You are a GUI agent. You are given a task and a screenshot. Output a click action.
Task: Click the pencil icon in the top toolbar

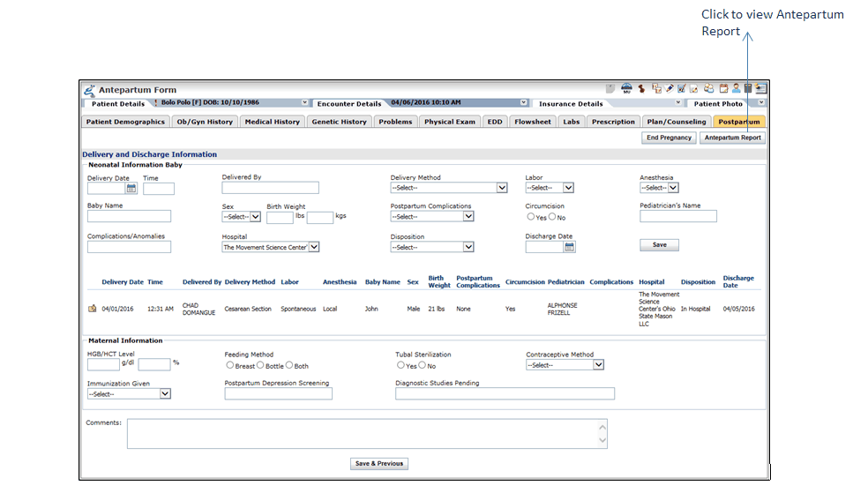pyautogui.click(x=670, y=88)
